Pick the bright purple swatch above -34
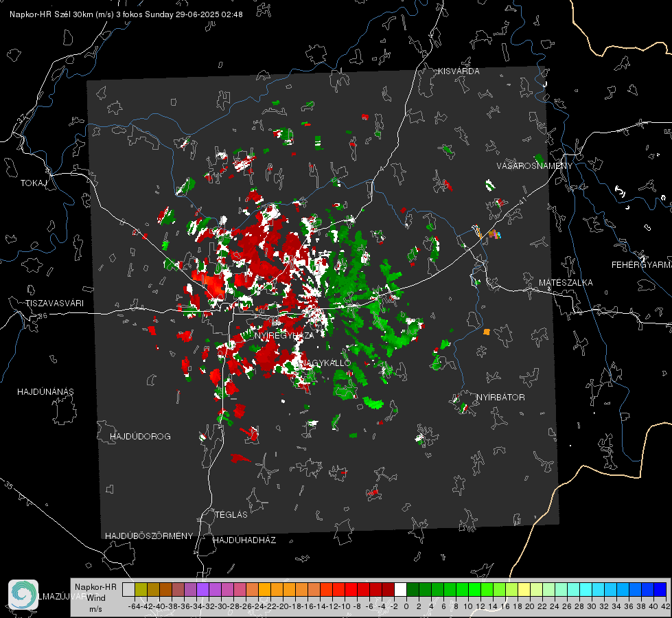Viewport: 672px width, 618px height. [x=202, y=590]
